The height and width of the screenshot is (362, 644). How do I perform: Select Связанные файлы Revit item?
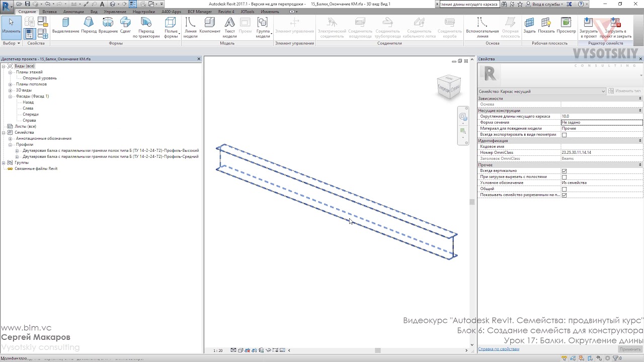point(36,168)
